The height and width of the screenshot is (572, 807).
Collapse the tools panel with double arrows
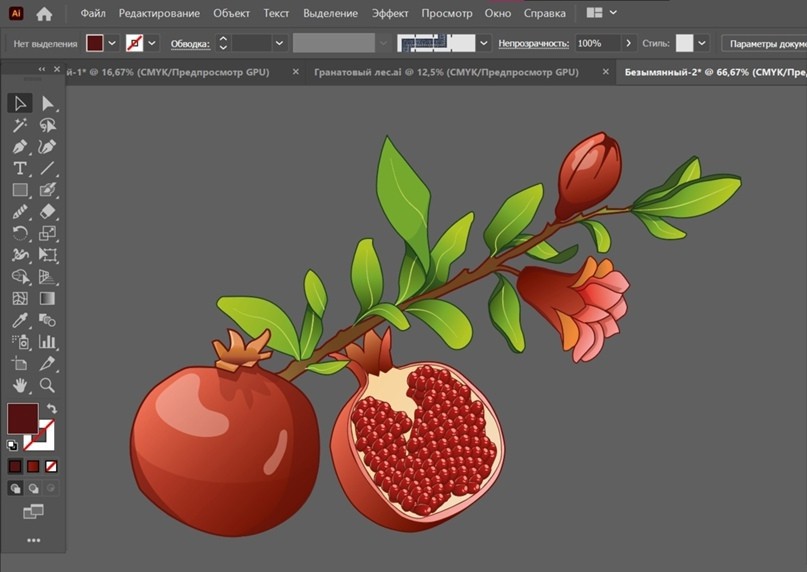click(x=42, y=69)
